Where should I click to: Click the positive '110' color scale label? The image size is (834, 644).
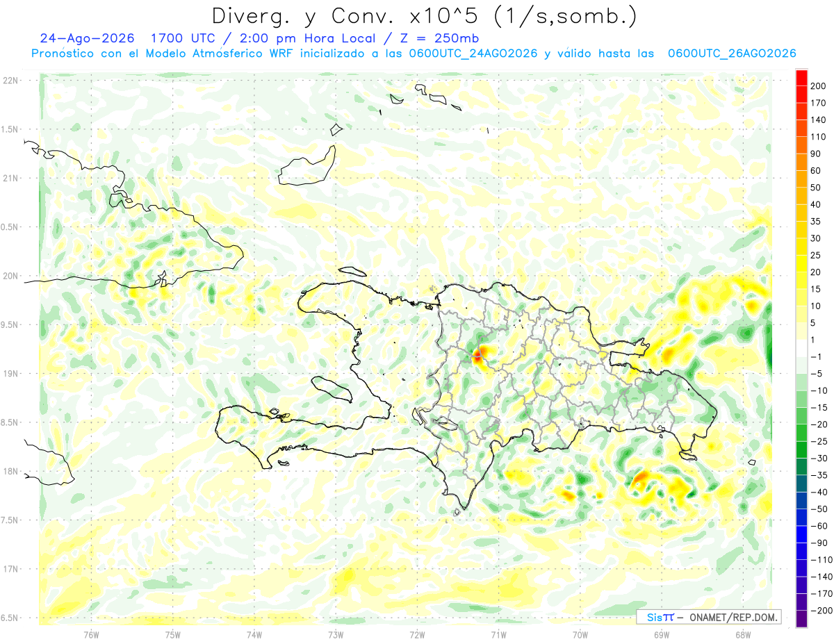pos(818,137)
